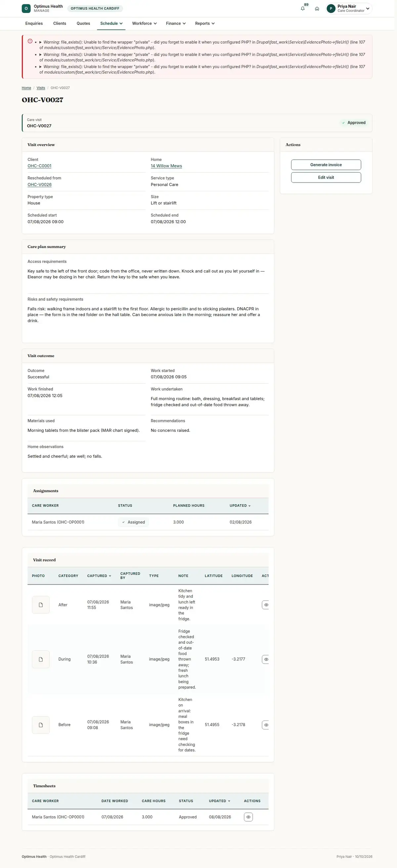
Task: Click the Edit visit button
Action: point(326,178)
